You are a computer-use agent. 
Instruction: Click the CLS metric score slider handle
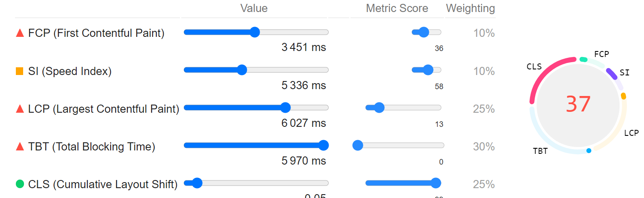coord(436,183)
